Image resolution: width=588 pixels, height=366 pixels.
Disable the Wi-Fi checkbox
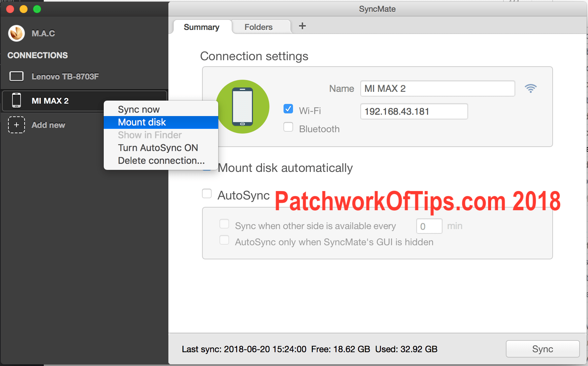[x=288, y=109]
